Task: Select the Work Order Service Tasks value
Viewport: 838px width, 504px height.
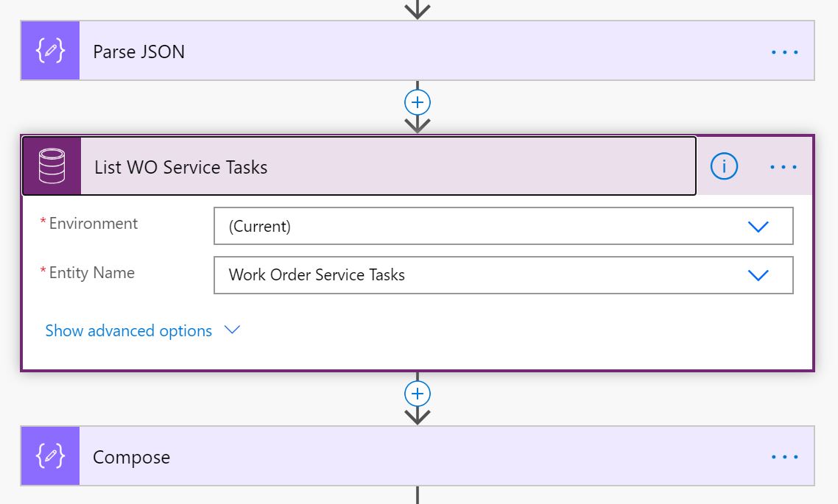Action: pos(317,275)
